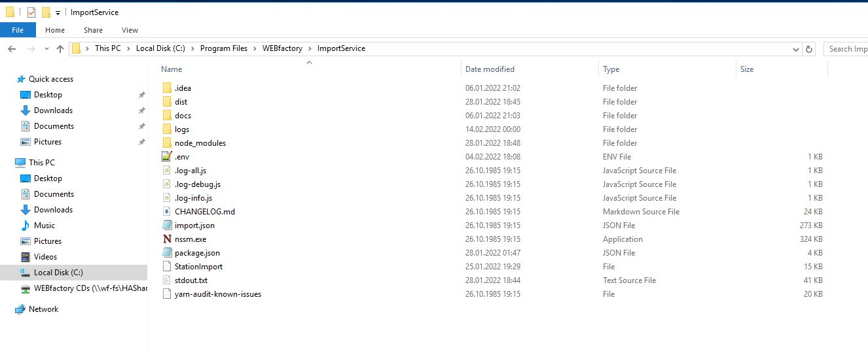
Task: Click the .env file icon
Action: pos(166,156)
